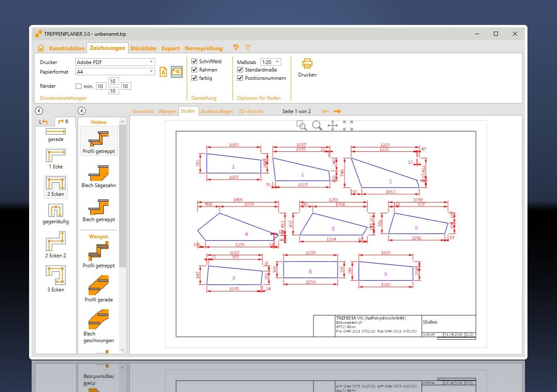
Task: Disable the Rahmen checkbox
Action: (194, 70)
